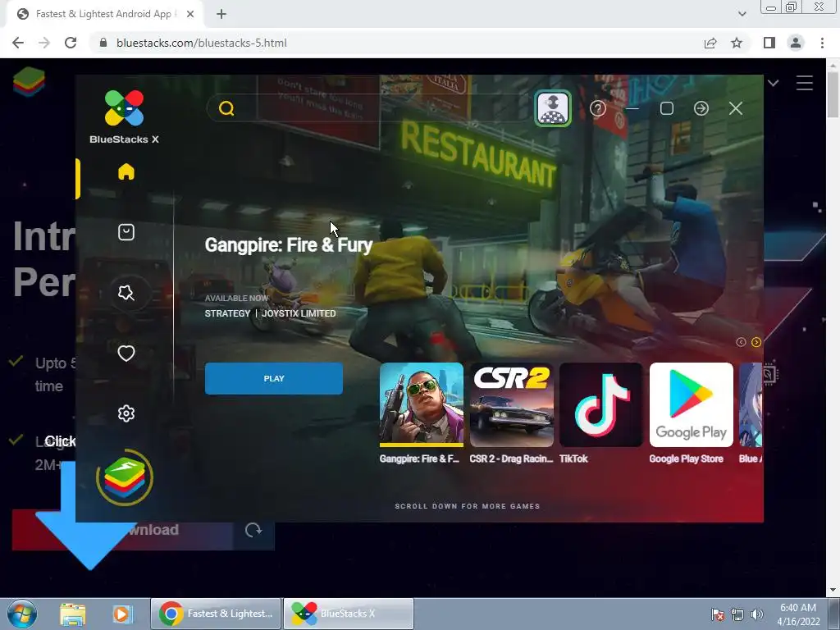Viewport: 840px width, 630px height.
Task: Reload the BlueStacks web page
Action: [71, 43]
